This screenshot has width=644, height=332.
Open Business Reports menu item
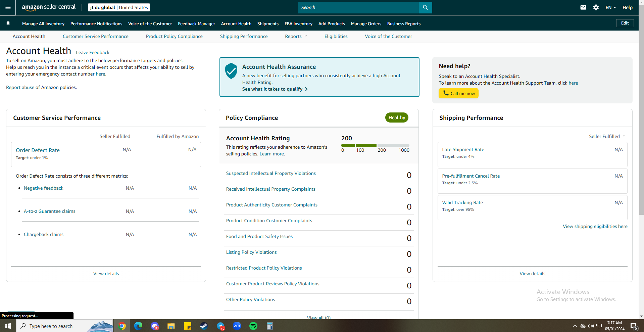[404, 23]
